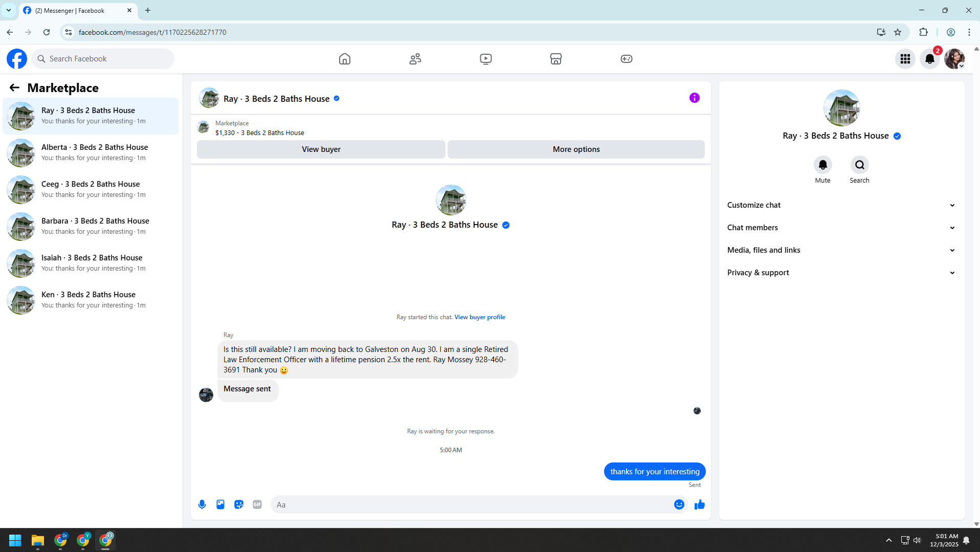
Task: Open the Facebook home logo
Action: 17,59
